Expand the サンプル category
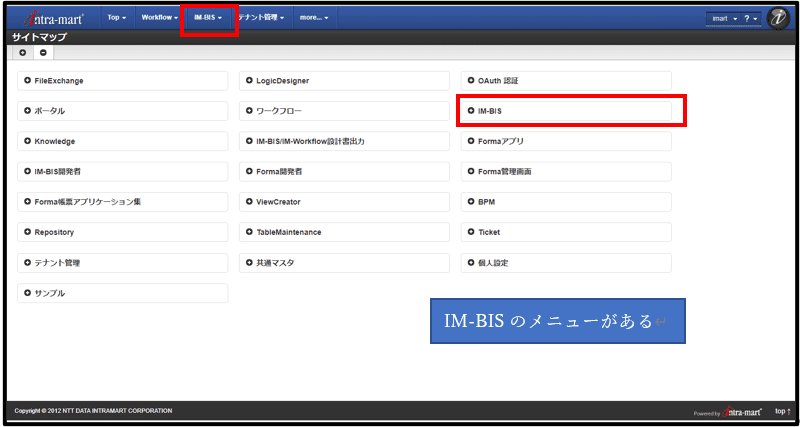Screen dimensions: 800x427 (122, 293)
